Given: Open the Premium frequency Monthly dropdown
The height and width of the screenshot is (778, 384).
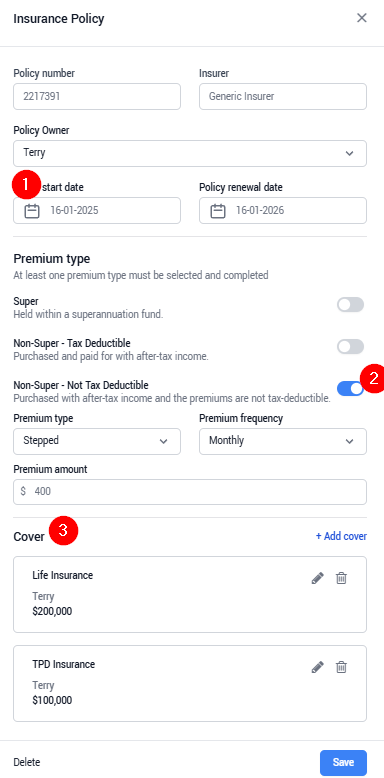Looking at the screenshot, I should 283,441.
